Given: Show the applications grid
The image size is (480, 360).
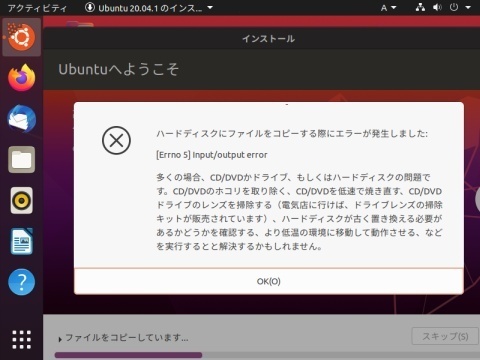Looking at the screenshot, I should click(x=21, y=340).
